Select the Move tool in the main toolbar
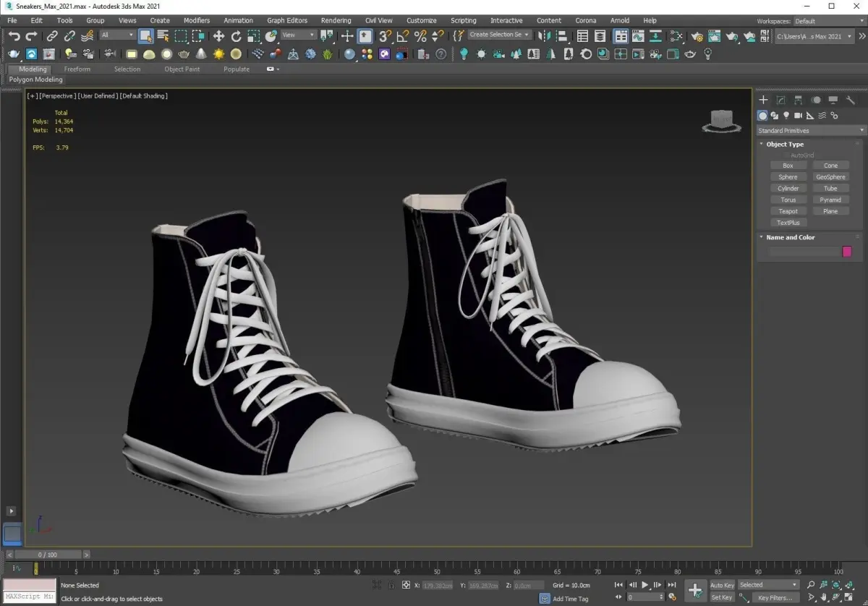The image size is (868, 606). click(218, 35)
